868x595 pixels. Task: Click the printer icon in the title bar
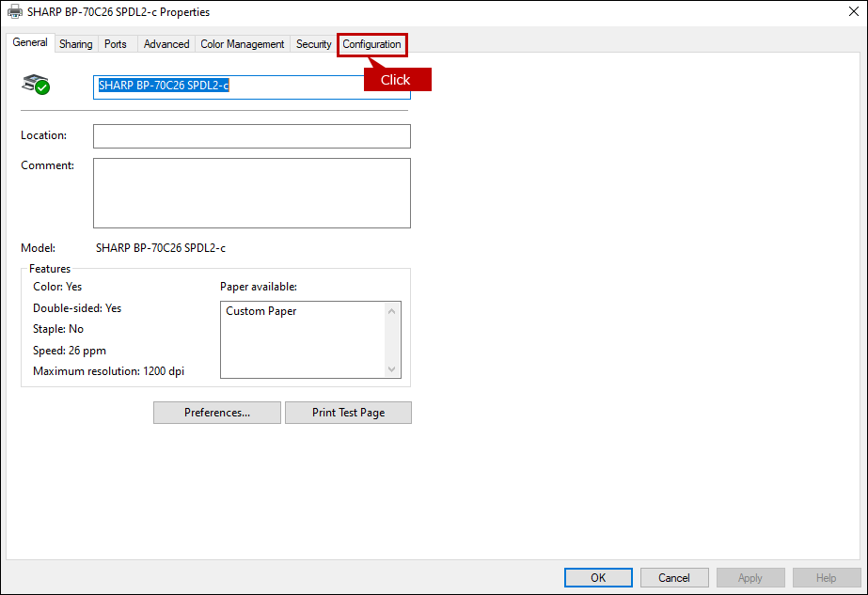pyautogui.click(x=14, y=12)
